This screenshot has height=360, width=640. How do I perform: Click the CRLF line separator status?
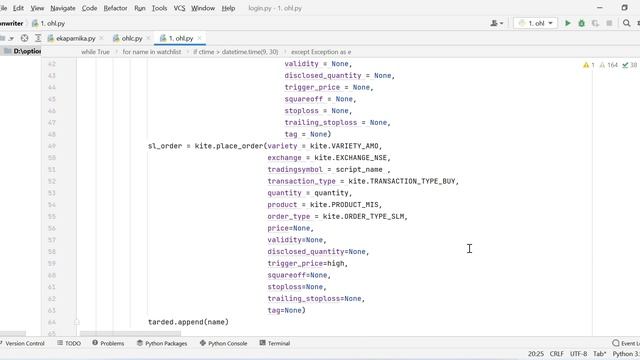(556, 354)
